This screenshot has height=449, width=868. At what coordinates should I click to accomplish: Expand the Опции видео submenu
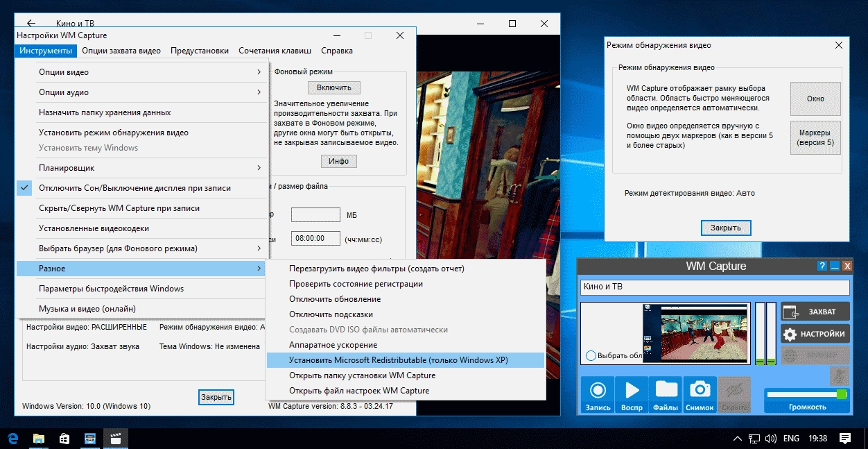[141, 72]
